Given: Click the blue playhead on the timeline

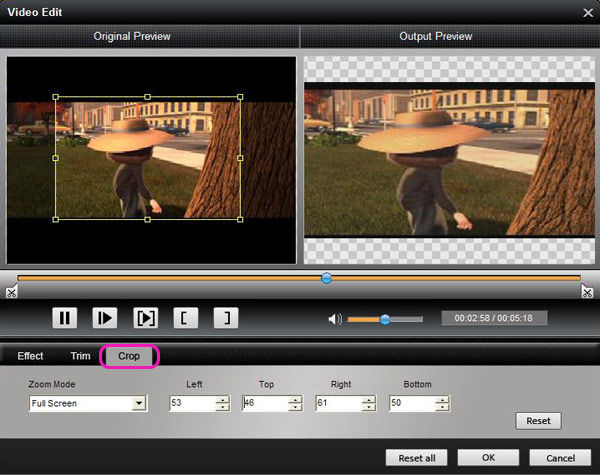Looking at the screenshot, I should (326, 278).
